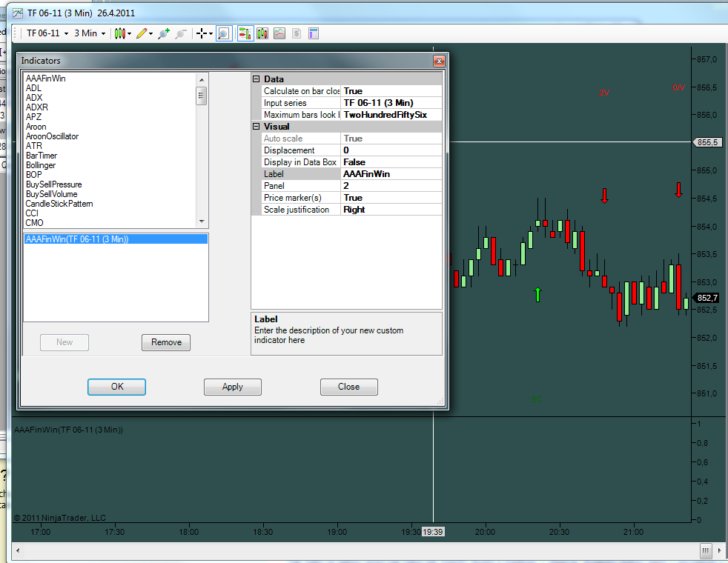Open the 3 Min interval dropdown
The width and height of the screenshot is (728, 563).
tap(90, 33)
